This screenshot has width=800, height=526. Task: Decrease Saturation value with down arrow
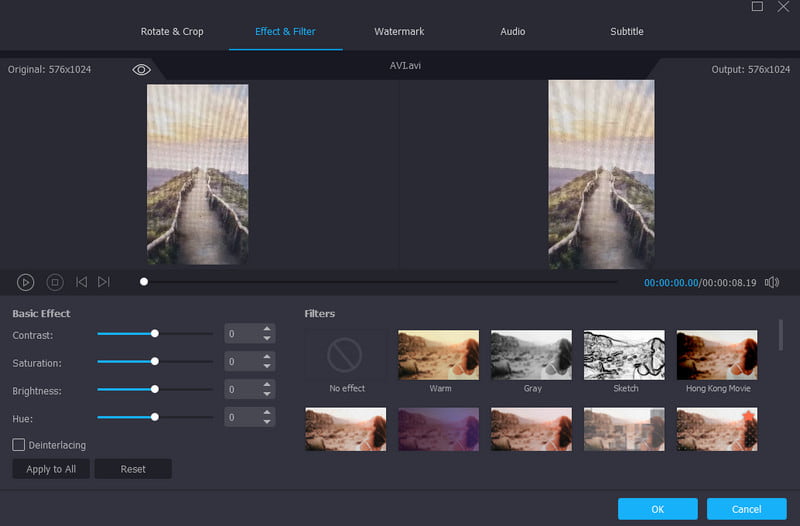(267, 367)
